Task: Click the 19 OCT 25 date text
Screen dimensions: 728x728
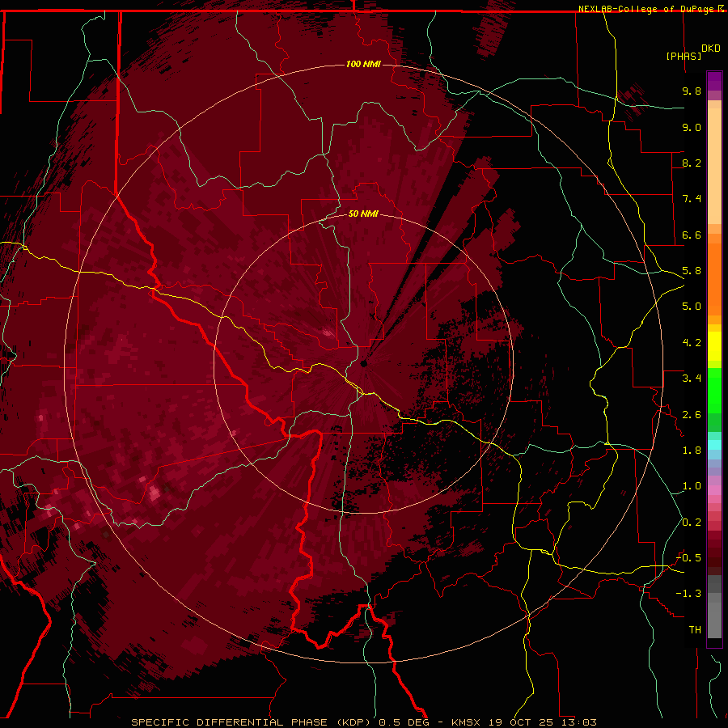Action: (x=523, y=722)
